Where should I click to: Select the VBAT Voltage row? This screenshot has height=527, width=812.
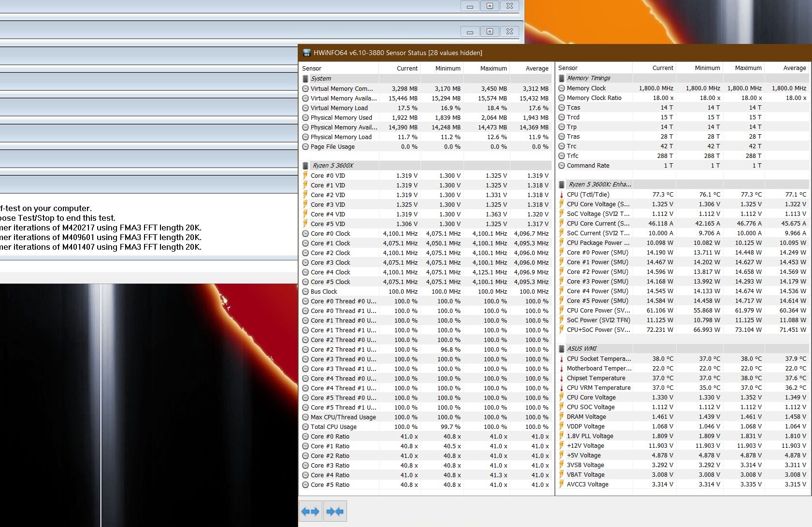[x=682, y=474]
